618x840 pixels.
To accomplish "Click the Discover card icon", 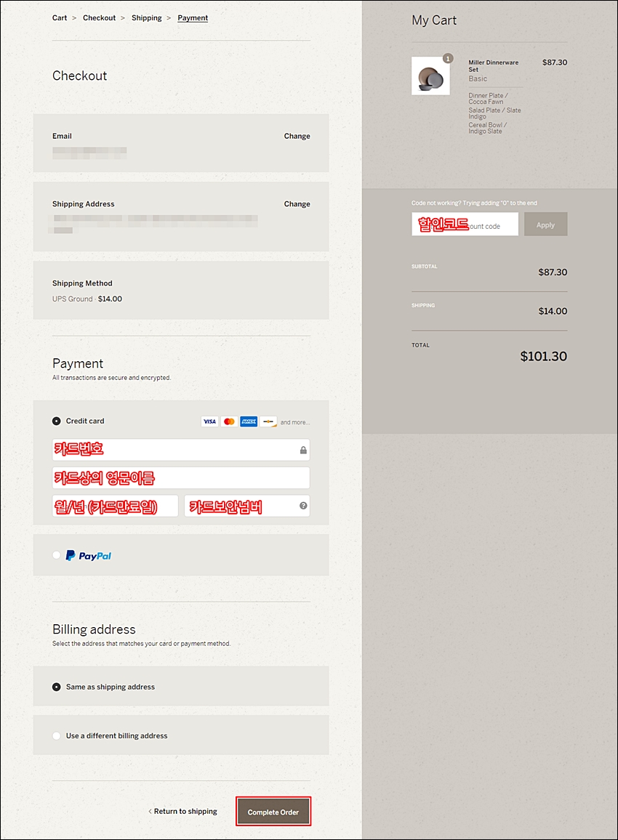I will [x=268, y=421].
